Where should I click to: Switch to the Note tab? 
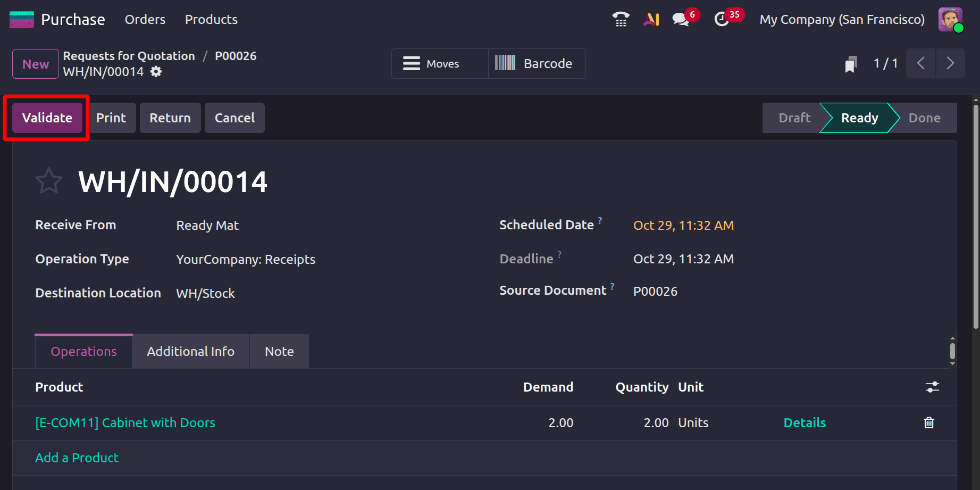coord(279,351)
